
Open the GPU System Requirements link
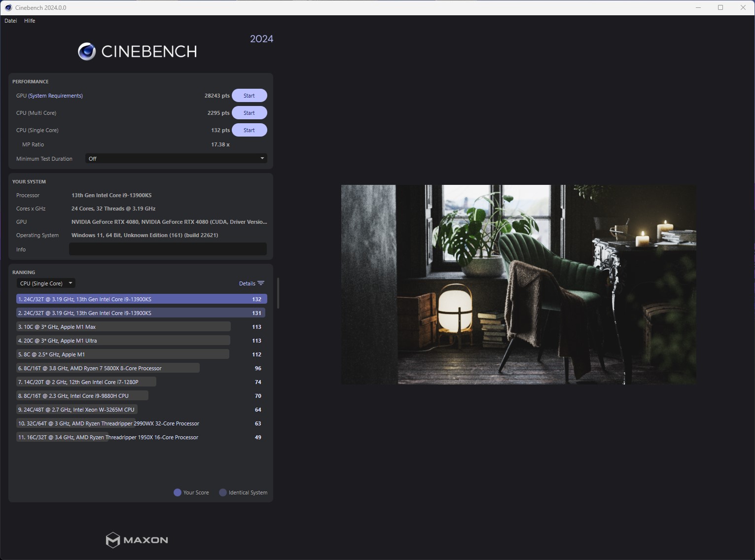[x=55, y=95]
